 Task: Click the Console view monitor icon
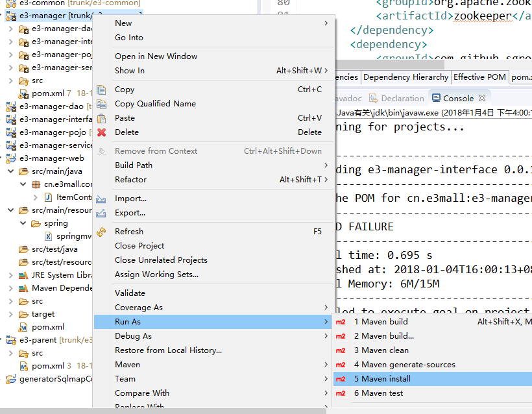(437, 98)
